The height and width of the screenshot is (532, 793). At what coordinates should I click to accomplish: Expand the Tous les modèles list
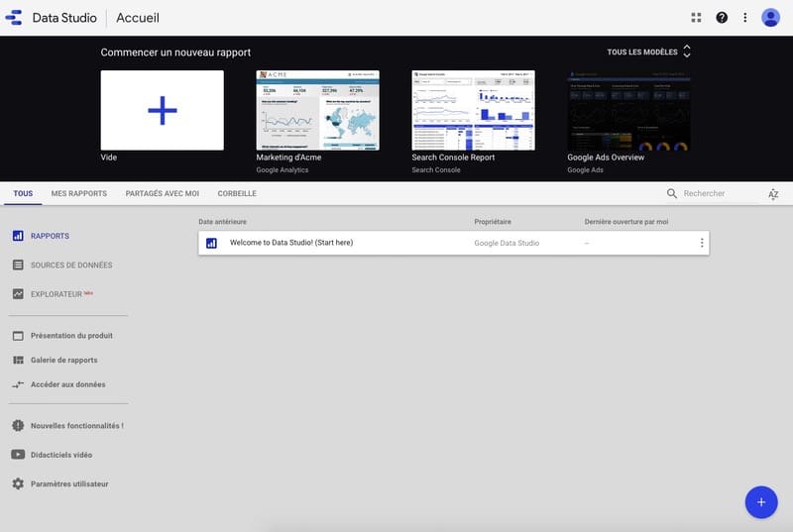[x=649, y=52]
